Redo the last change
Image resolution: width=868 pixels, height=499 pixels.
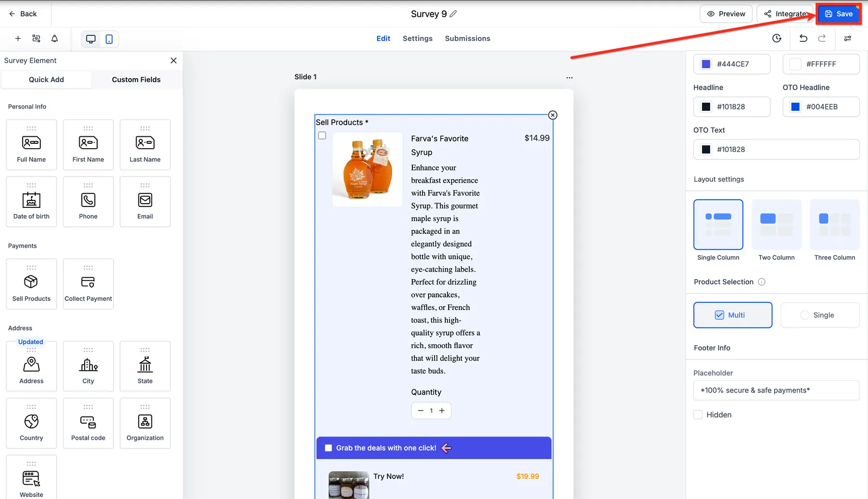(822, 38)
